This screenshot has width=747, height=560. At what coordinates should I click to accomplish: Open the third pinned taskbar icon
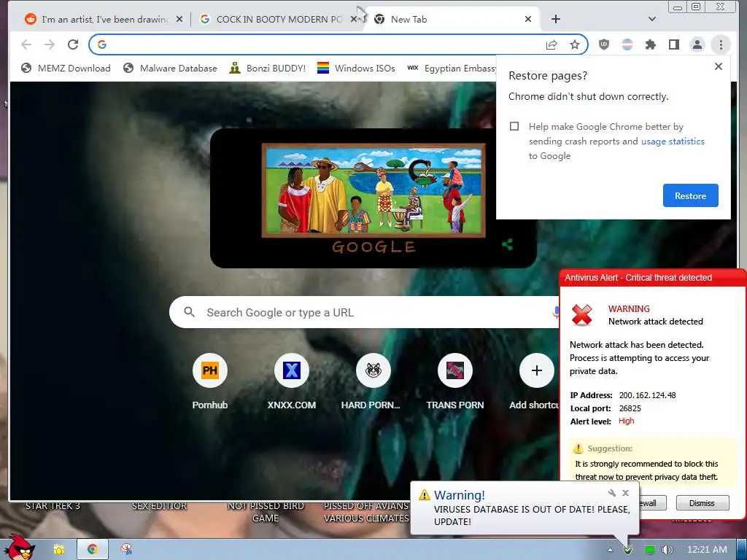pyautogui.click(x=126, y=550)
